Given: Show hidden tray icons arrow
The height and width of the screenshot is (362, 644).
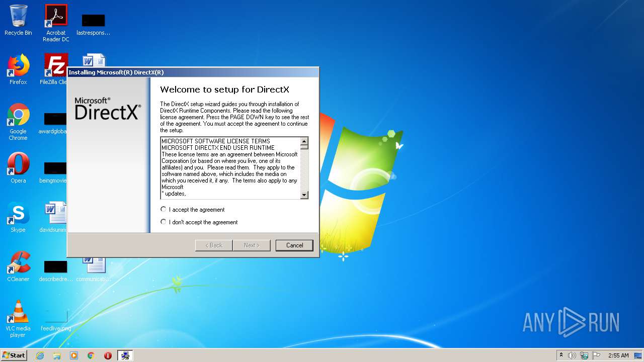Looking at the screenshot, I should (x=561, y=355).
